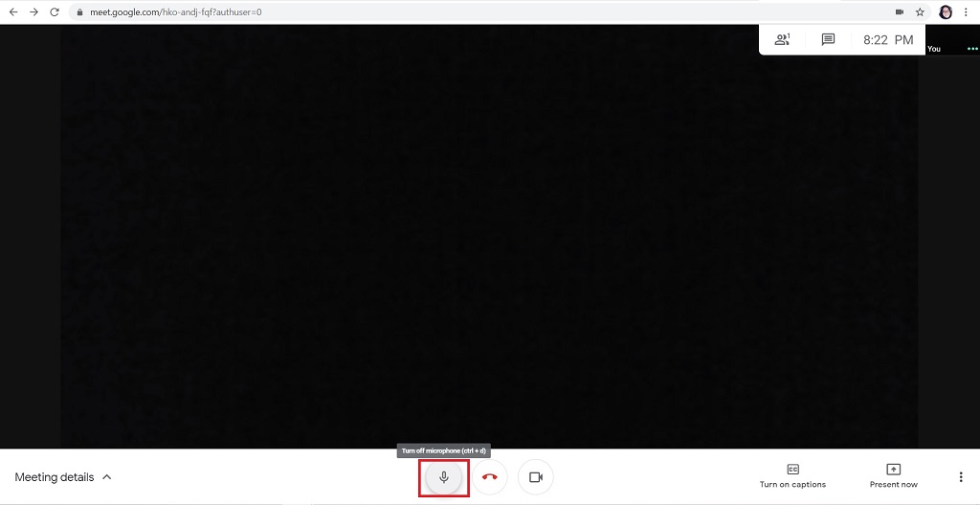Click the browser forward arrow
This screenshot has height=505, width=980.
point(34,12)
